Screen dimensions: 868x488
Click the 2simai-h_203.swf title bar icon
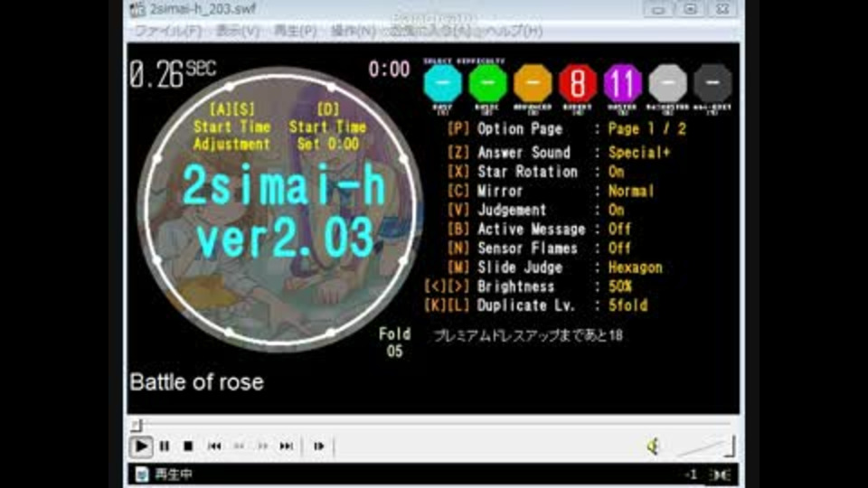tap(137, 9)
